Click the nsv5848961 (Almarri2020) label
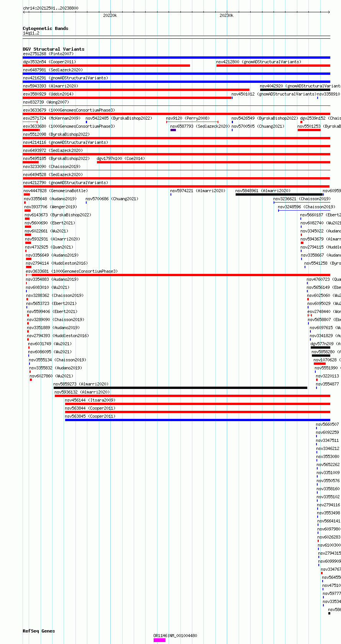The image size is (341, 644). pos(263,191)
